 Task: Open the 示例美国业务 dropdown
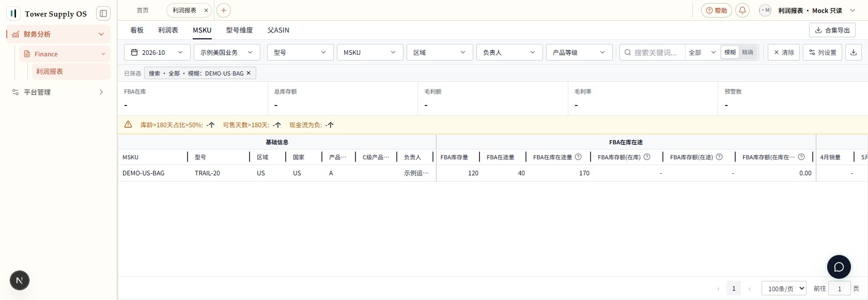point(227,52)
